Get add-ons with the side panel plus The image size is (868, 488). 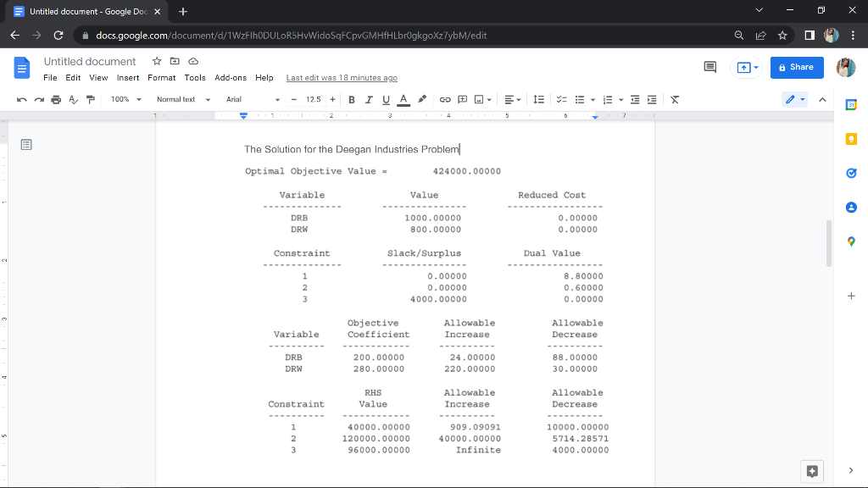(x=851, y=296)
